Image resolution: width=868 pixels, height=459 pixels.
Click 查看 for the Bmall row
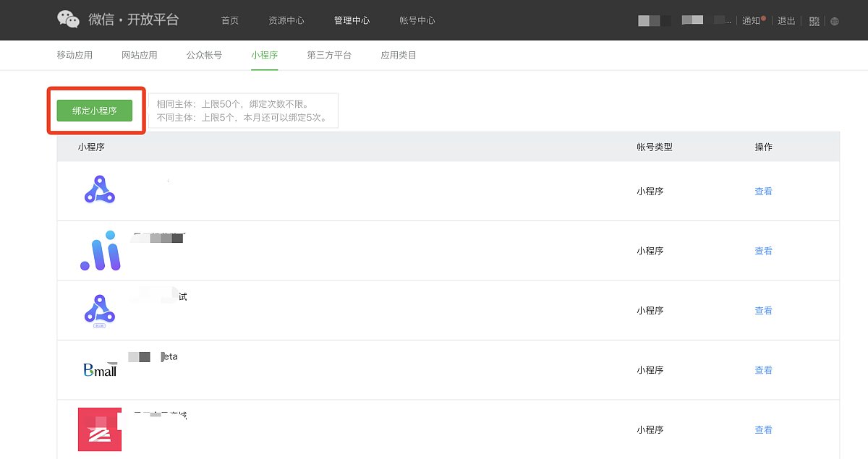click(x=764, y=369)
